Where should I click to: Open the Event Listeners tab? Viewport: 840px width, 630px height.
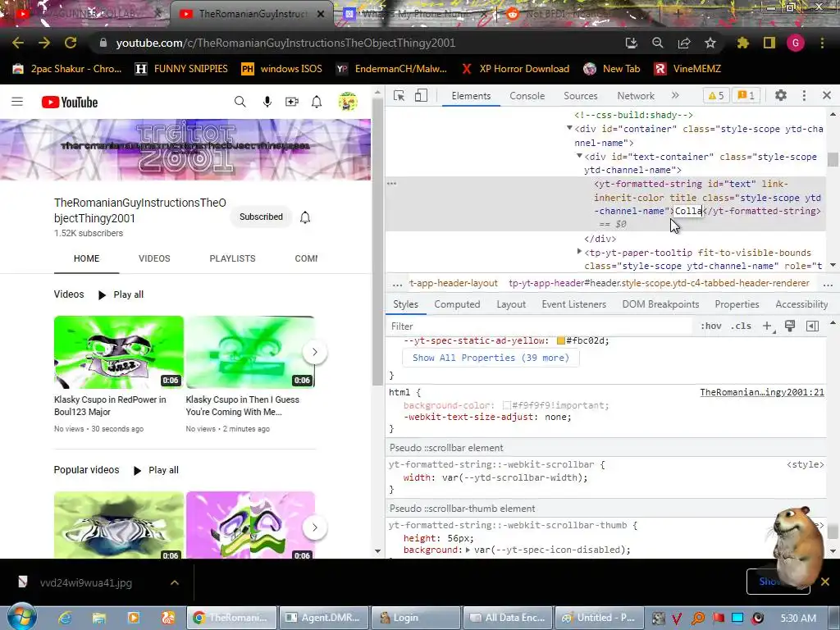coord(573,304)
